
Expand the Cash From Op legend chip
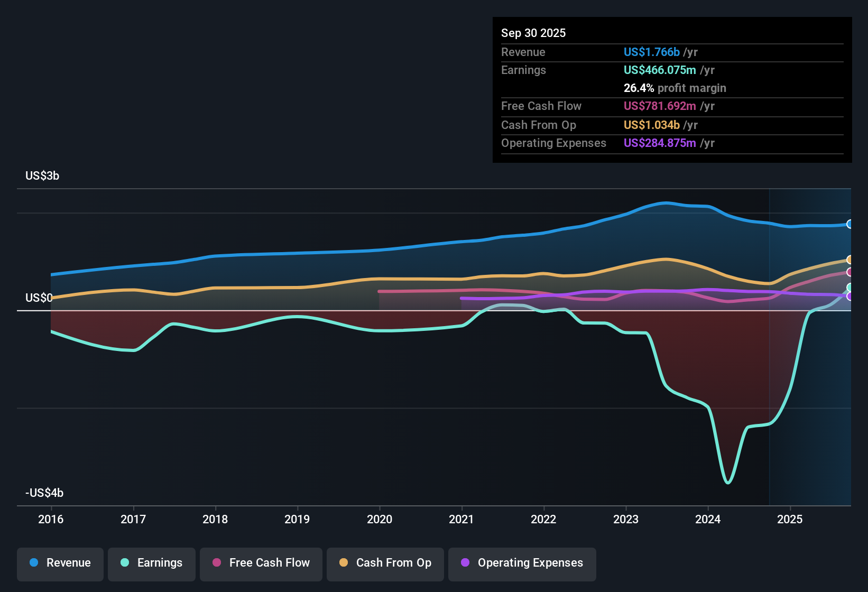(x=385, y=563)
